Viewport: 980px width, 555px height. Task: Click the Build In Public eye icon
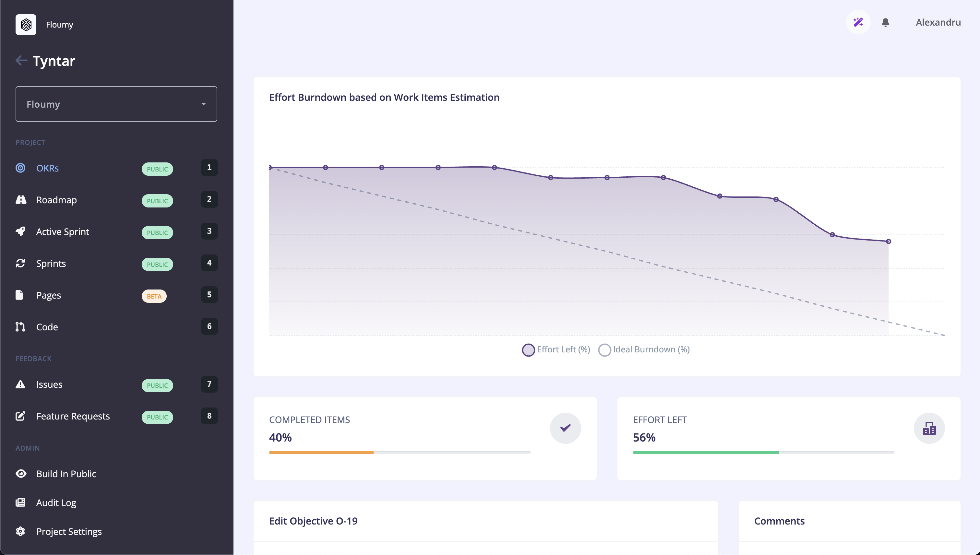coord(20,473)
